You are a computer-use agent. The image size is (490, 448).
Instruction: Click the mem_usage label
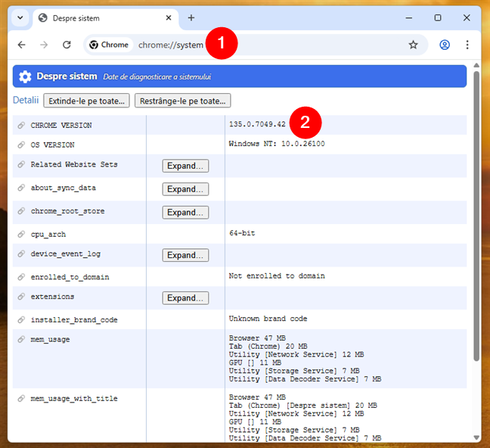point(50,340)
